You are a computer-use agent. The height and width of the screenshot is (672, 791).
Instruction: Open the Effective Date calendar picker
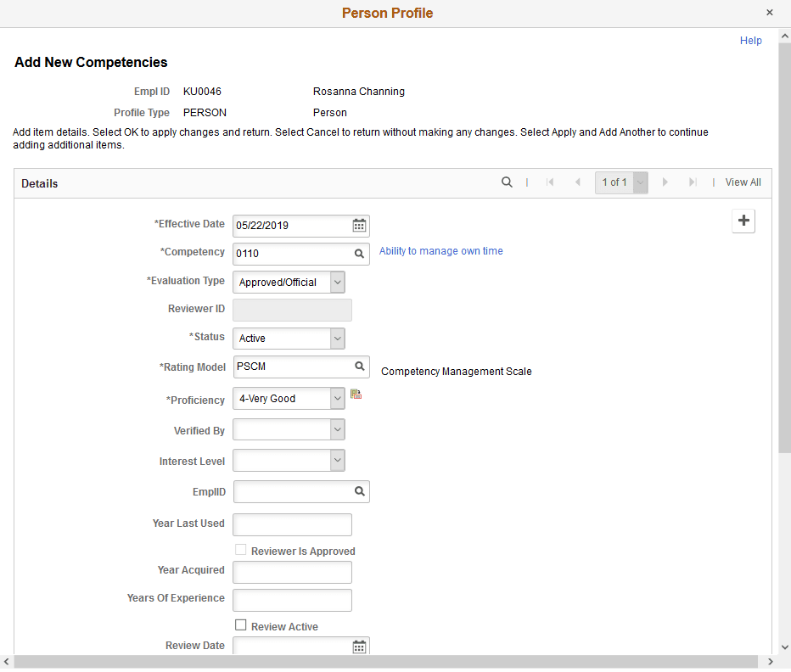click(357, 225)
